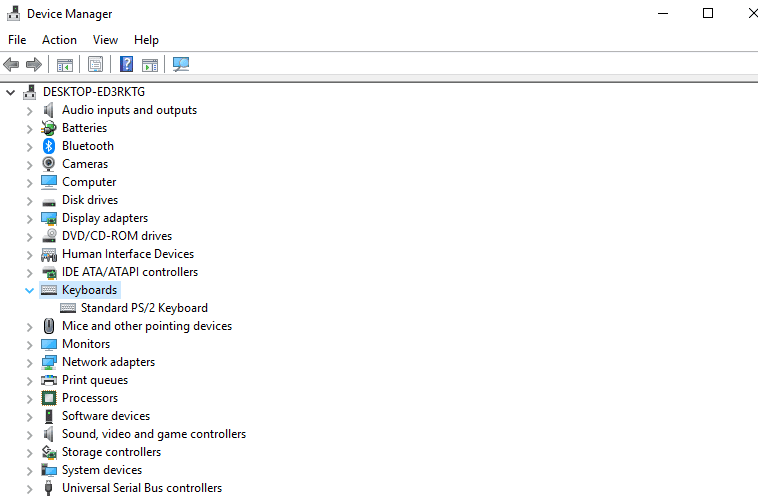Viewport: 758px width, 498px height.
Task: Expand the Network adapters category
Action: pos(29,363)
